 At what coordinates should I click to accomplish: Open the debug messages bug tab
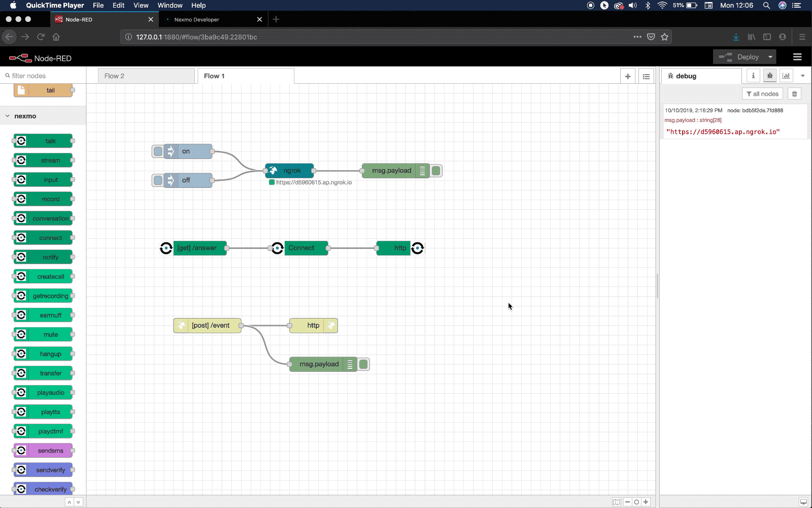pyautogui.click(x=770, y=76)
